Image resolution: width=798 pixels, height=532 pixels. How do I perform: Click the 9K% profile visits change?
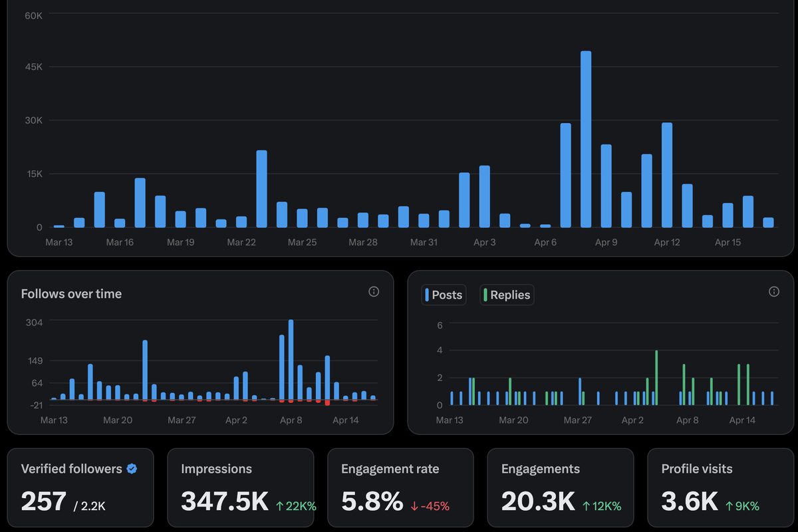click(746, 506)
